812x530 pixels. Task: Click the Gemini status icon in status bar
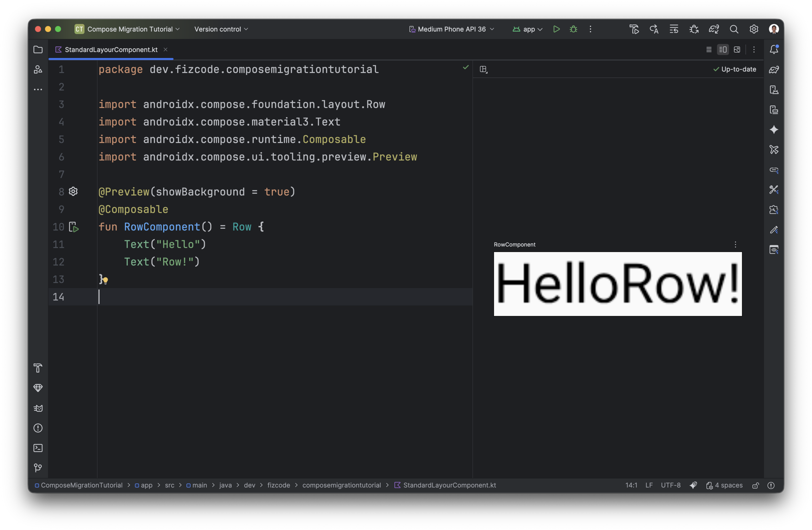tap(693, 485)
